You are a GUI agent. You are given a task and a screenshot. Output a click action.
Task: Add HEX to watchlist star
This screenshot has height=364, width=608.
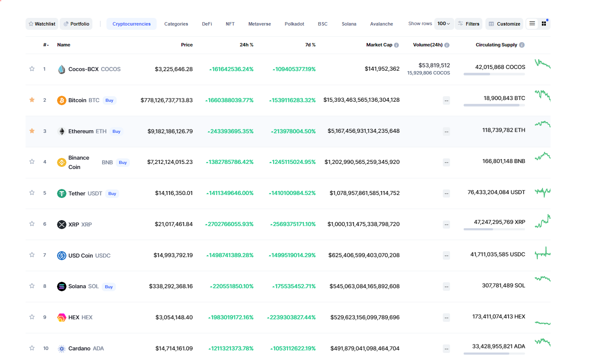click(x=32, y=317)
